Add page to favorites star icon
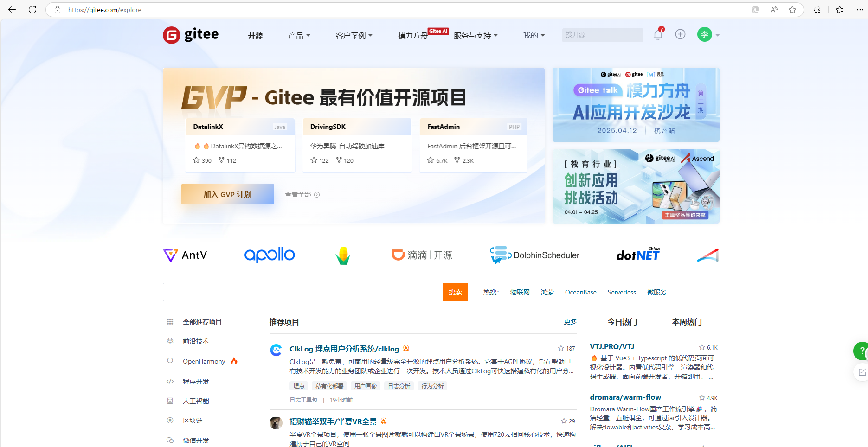The image size is (868, 447). [x=792, y=10]
